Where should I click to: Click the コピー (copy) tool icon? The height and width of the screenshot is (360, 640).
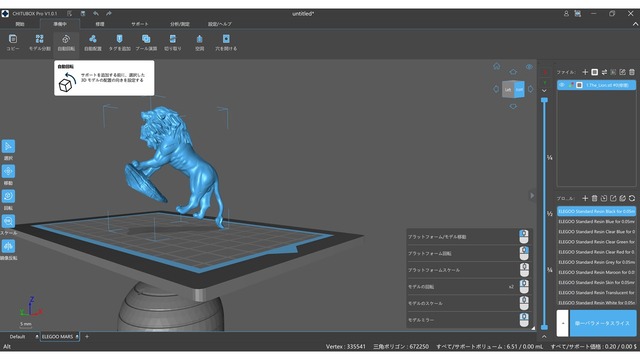pos(13,39)
